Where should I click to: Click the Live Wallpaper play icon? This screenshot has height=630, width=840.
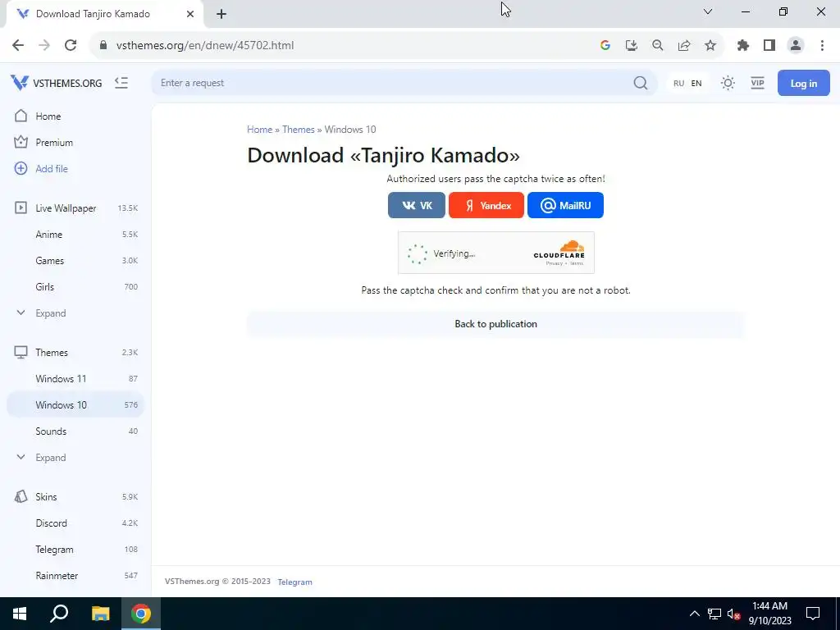tap(21, 208)
